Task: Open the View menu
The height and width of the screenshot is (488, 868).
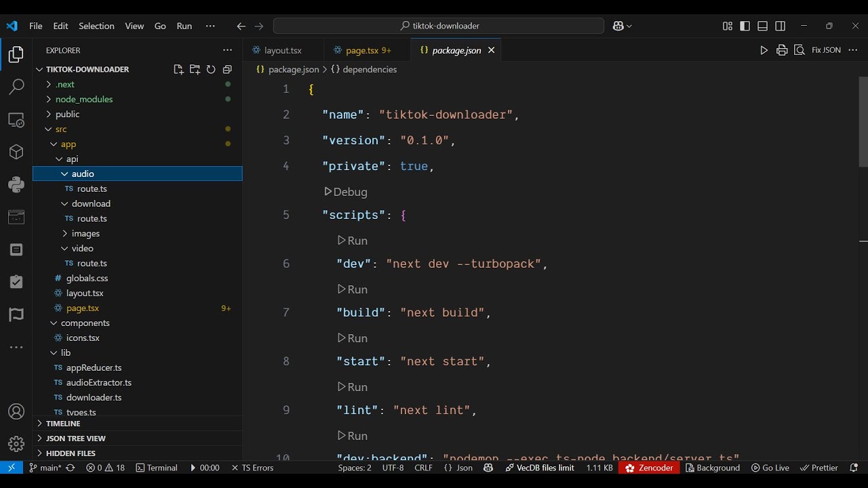Action: tap(134, 26)
